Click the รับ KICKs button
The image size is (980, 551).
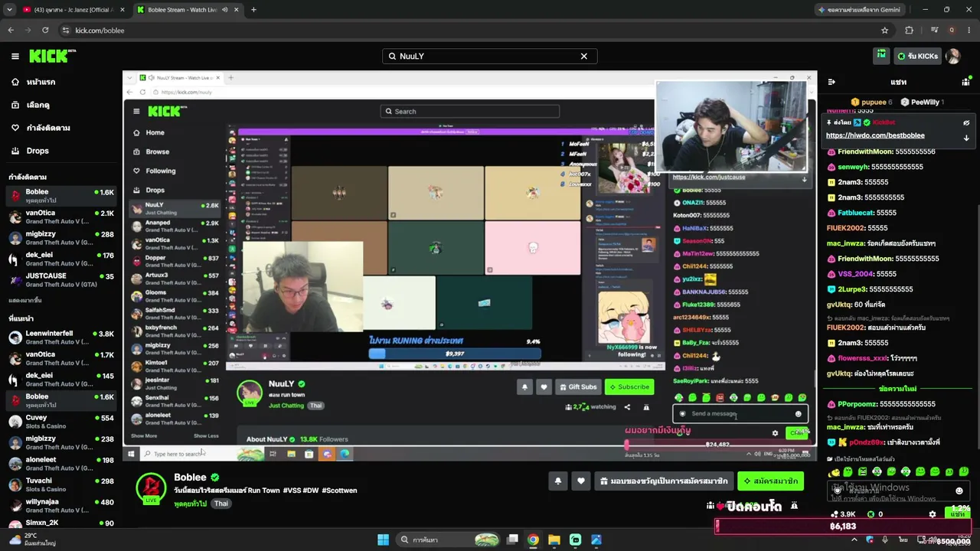[916, 56]
